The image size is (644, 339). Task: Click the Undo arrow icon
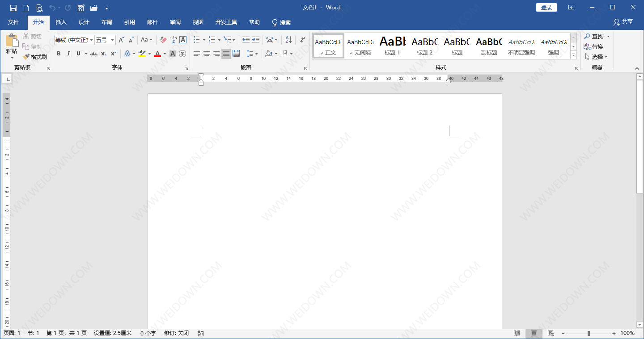pyautogui.click(x=52, y=8)
